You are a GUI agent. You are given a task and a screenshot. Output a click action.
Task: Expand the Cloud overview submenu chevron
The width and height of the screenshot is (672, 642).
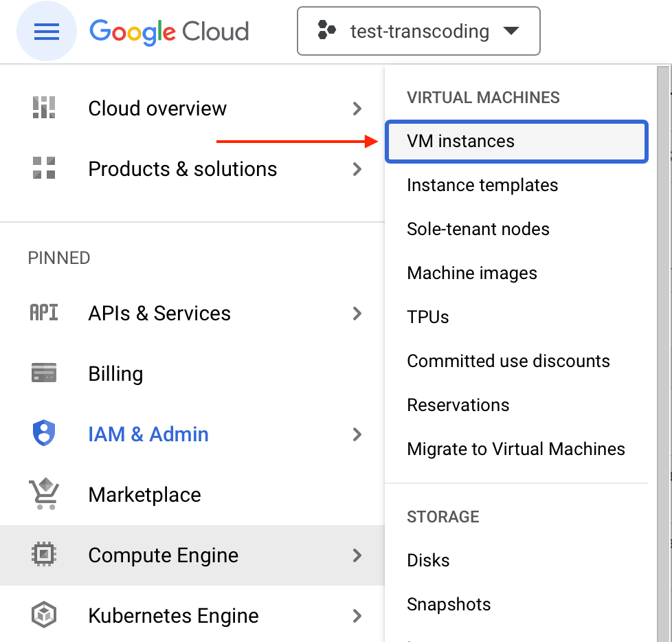point(357,109)
